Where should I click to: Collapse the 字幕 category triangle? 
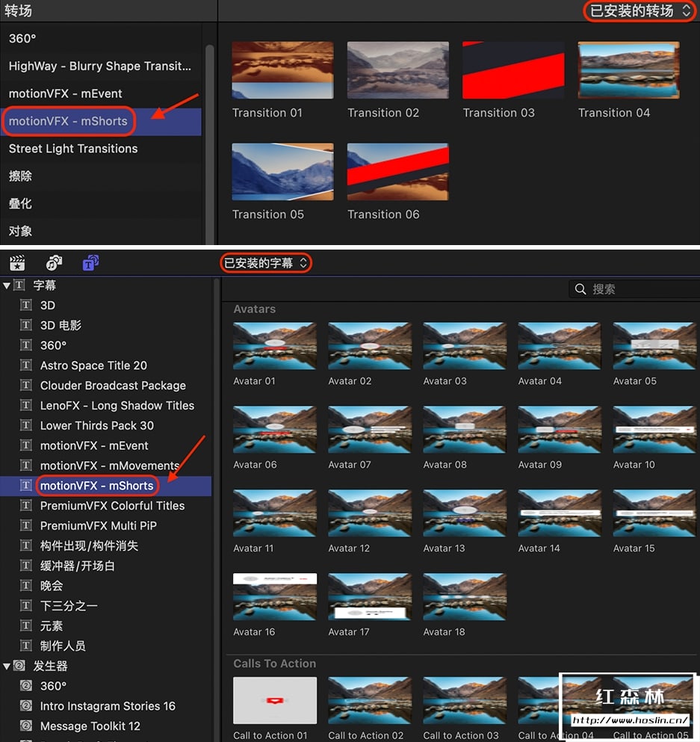(7, 286)
